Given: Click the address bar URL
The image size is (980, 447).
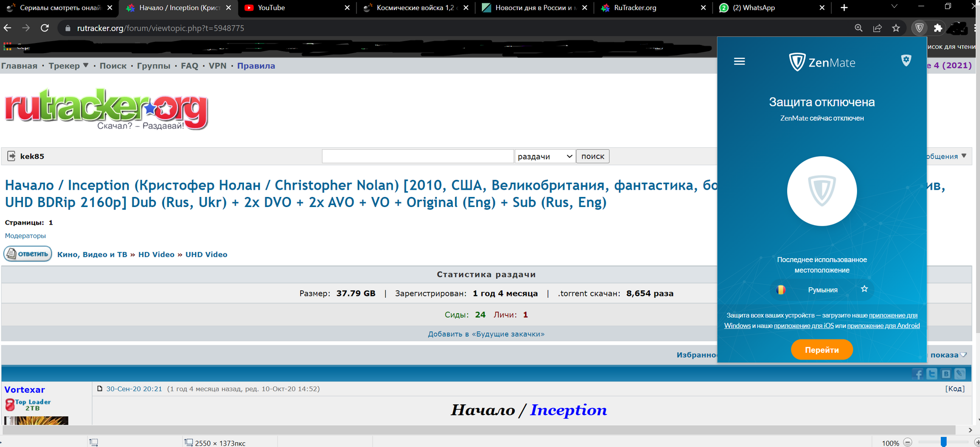Looking at the screenshot, I should [160, 28].
